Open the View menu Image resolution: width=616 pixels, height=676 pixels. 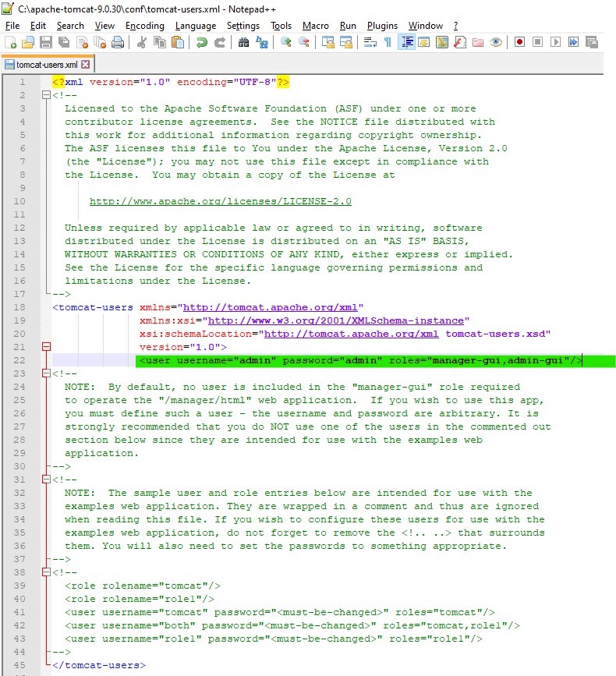104,26
